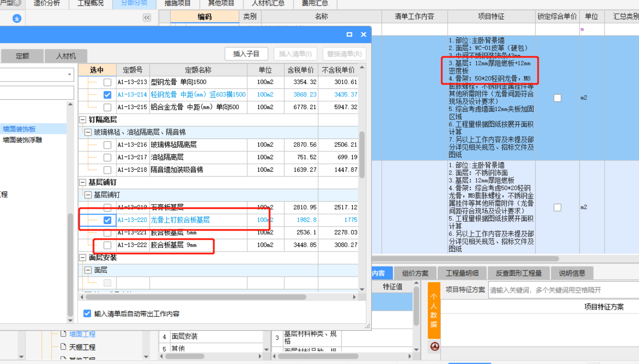This screenshot has width=639, height=364.
Task: Close the quota lookup dialog
Action: click(364, 34)
